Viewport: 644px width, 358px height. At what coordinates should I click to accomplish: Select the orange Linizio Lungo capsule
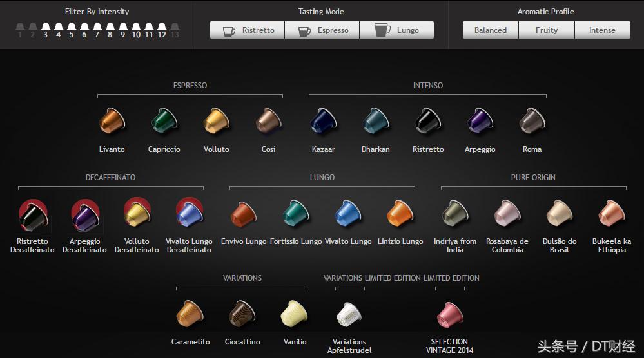400,214
